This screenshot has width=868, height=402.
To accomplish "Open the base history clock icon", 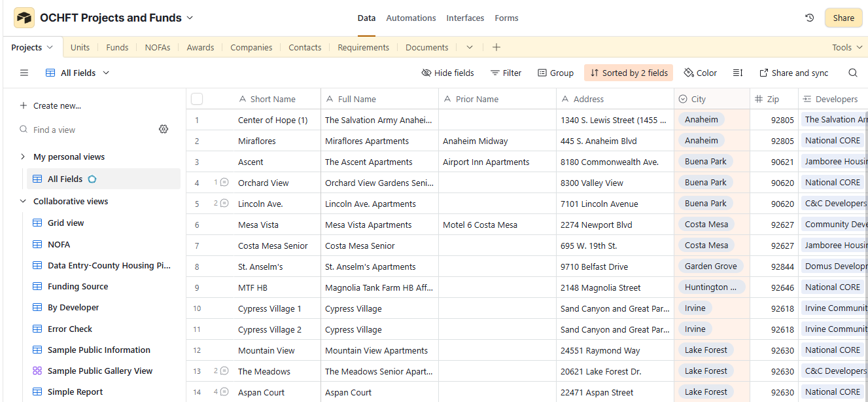I will click(810, 18).
